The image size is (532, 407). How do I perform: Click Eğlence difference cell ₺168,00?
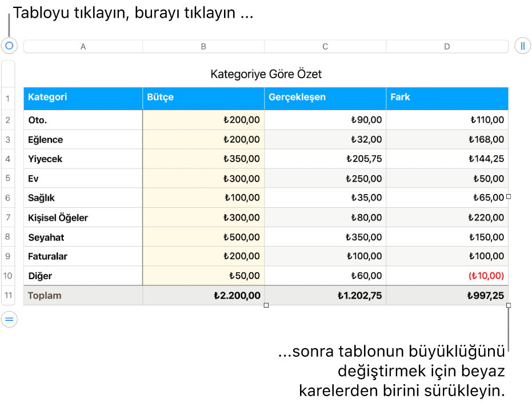(x=447, y=140)
